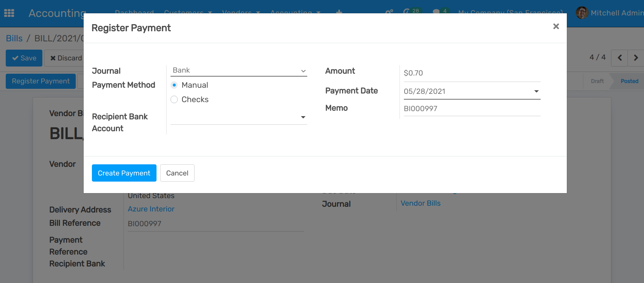Close the Register Payment dialog
Image resolution: width=644 pixels, height=283 pixels.
556,26
